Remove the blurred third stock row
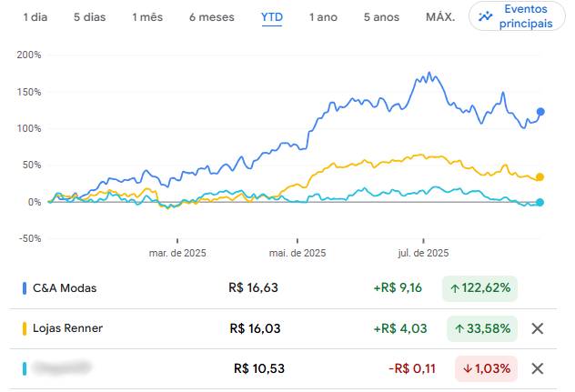 point(537,368)
